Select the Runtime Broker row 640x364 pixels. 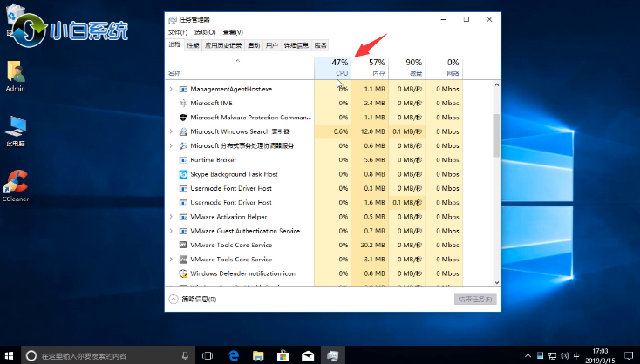(x=314, y=159)
